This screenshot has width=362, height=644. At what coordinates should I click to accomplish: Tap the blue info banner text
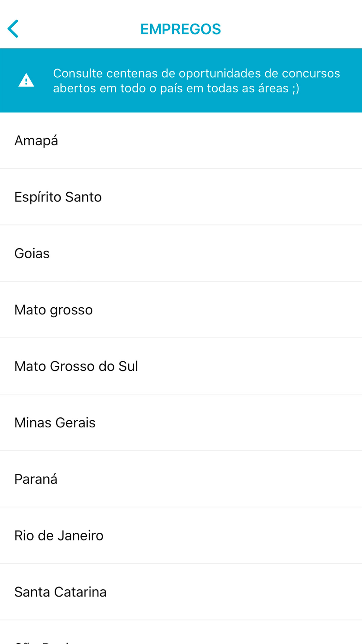click(197, 81)
